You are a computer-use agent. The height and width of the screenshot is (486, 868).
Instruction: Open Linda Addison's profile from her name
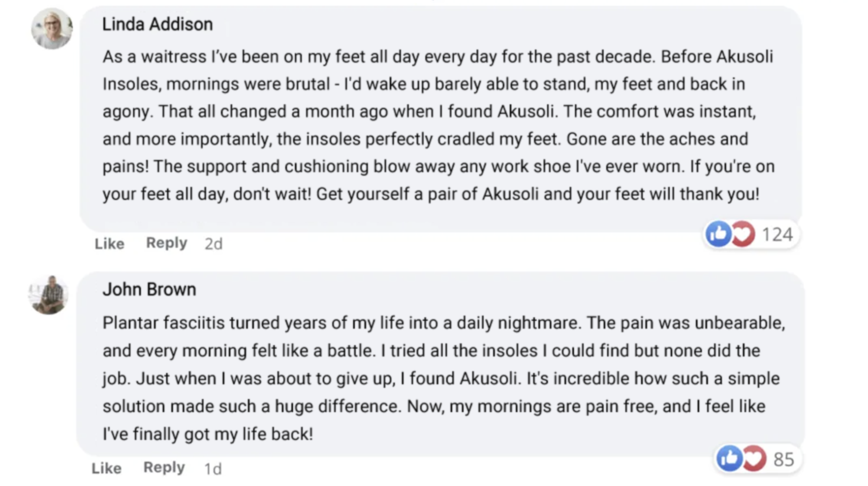tap(157, 25)
